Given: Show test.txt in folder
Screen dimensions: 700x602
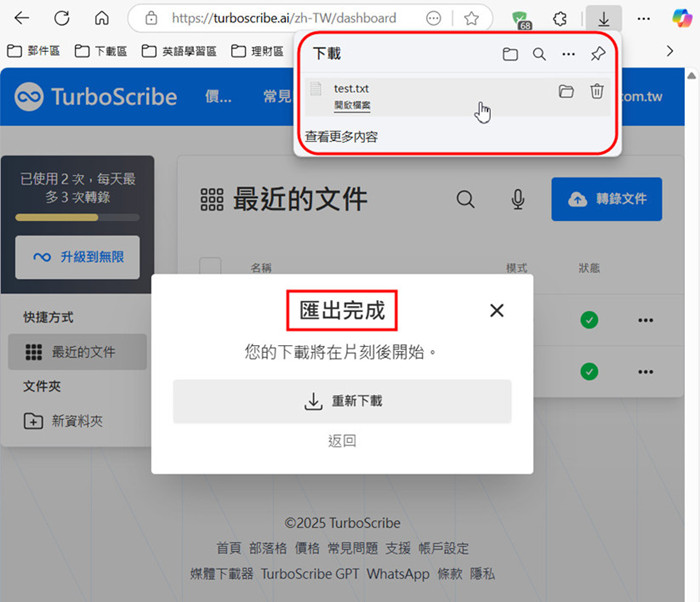Looking at the screenshot, I should [566, 91].
